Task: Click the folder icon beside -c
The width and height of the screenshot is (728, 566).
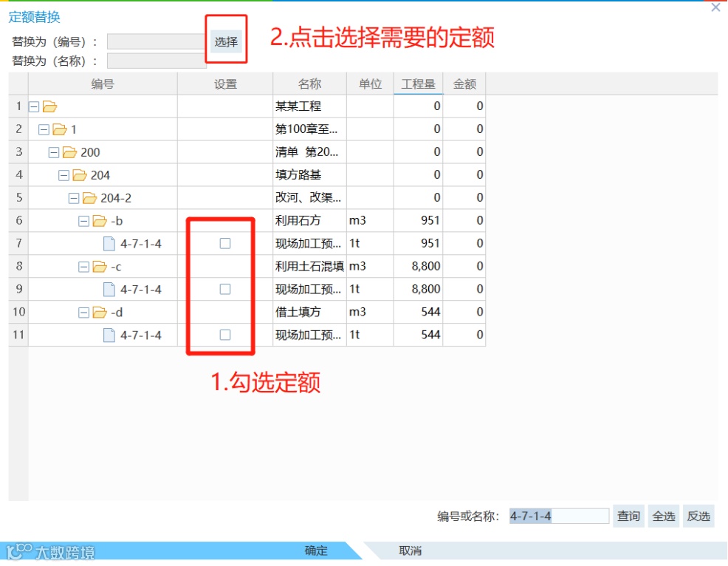Action: (100, 266)
